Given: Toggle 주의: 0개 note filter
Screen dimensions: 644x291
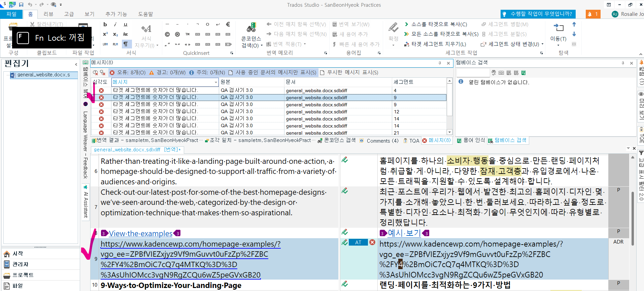Looking at the screenshot, I should coord(207,73).
